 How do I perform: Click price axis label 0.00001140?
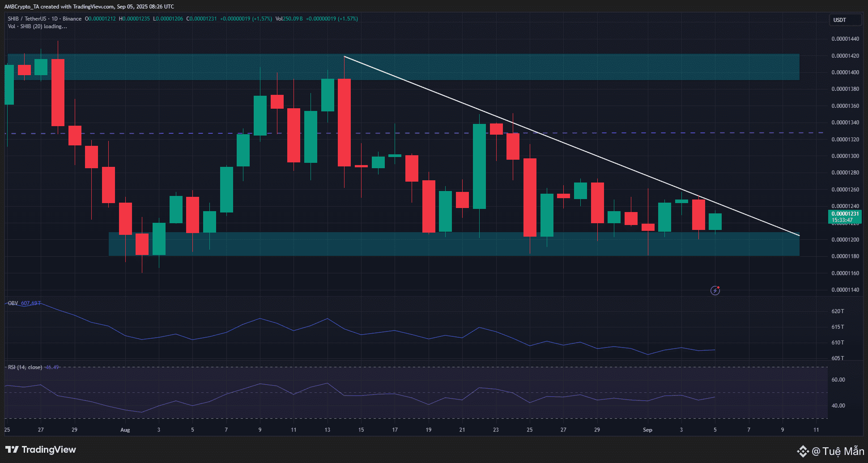[845, 290]
